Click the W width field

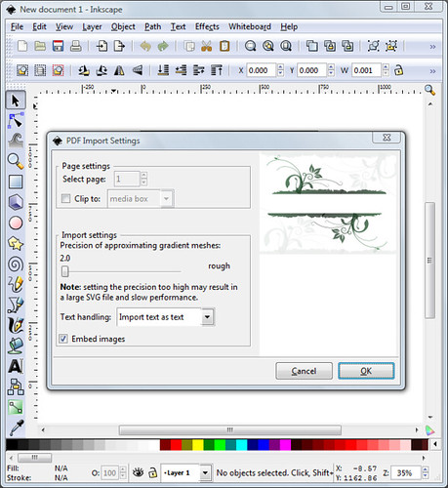367,70
